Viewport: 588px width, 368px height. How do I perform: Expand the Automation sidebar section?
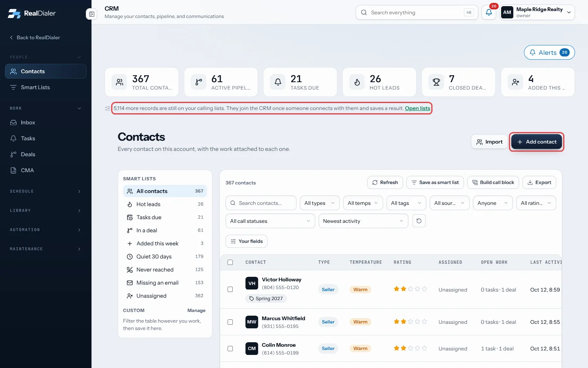[46, 230]
